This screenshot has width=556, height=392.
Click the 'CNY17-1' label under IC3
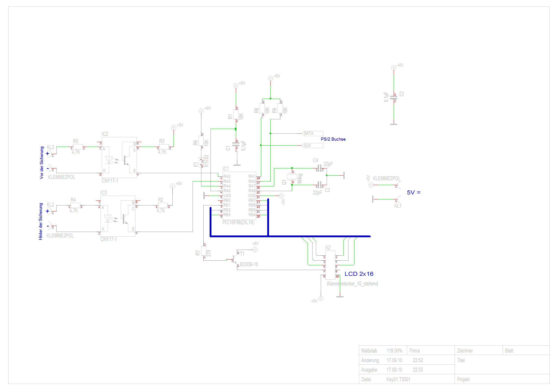(x=109, y=240)
